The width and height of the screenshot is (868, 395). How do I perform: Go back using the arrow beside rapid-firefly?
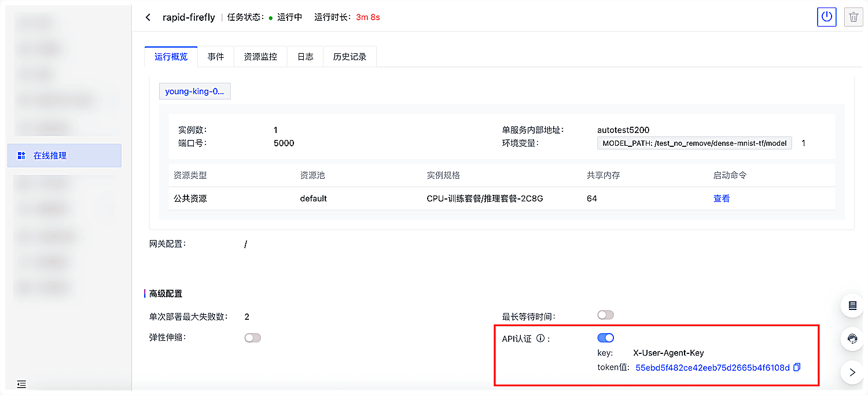pyautogui.click(x=148, y=17)
